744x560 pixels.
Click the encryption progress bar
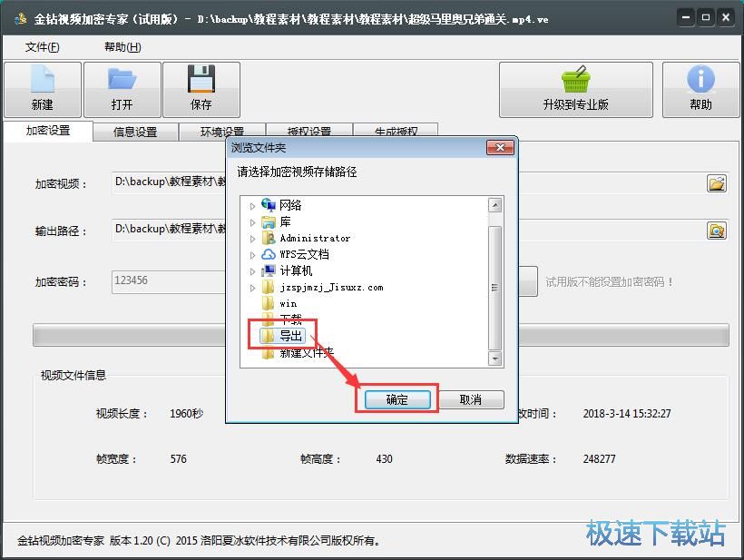point(380,335)
